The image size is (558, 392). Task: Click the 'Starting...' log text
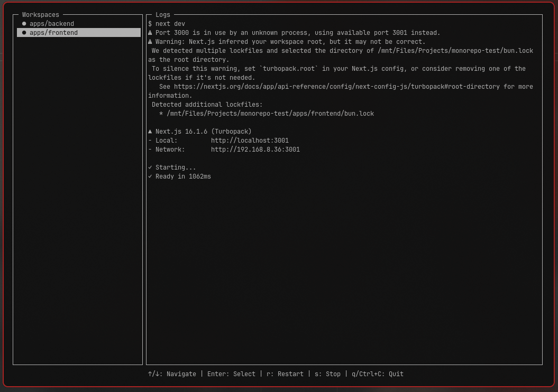176,167
